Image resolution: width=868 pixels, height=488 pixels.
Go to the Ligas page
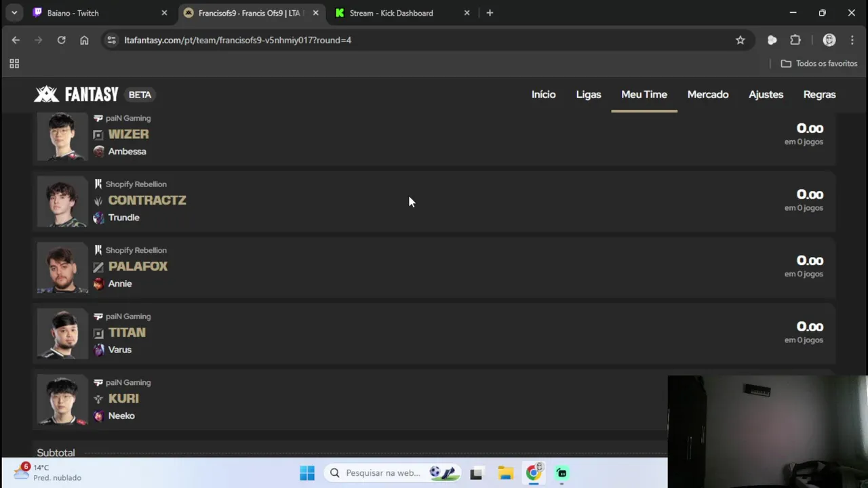click(589, 94)
